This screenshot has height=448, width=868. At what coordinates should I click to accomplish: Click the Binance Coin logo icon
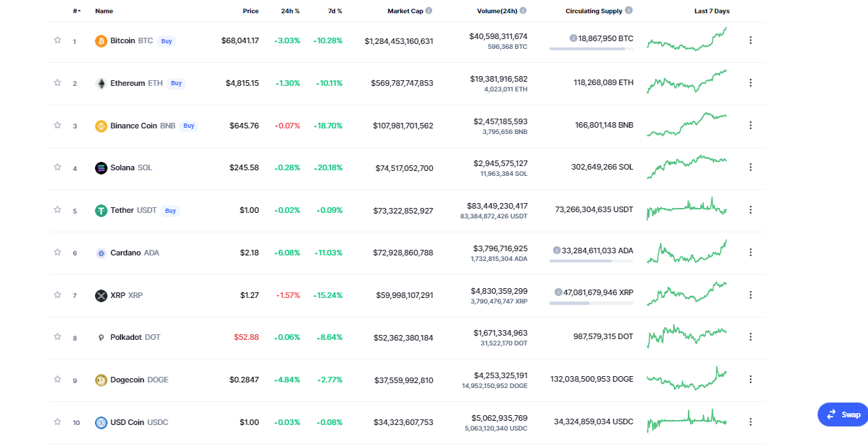[x=101, y=126]
